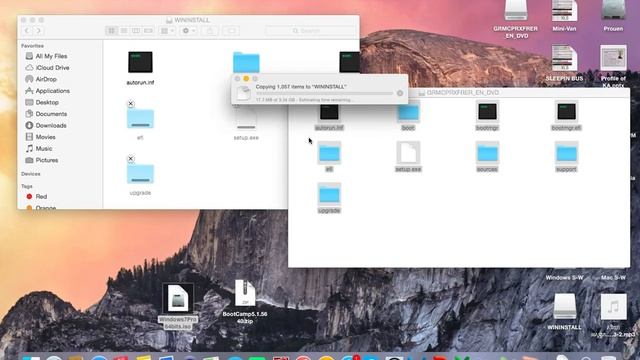Go back in WININSTALL Finder window

[x=27, y=31]
